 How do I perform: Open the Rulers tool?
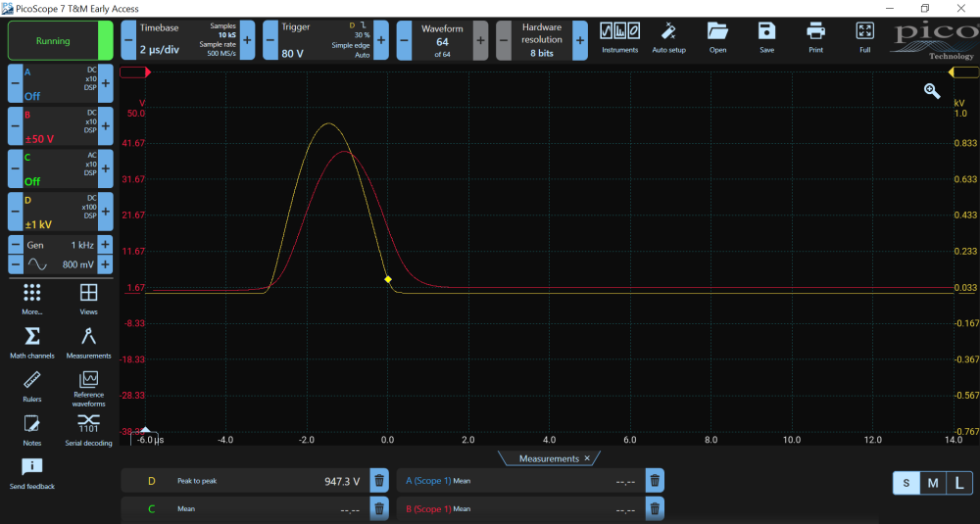tap(32, 387)
